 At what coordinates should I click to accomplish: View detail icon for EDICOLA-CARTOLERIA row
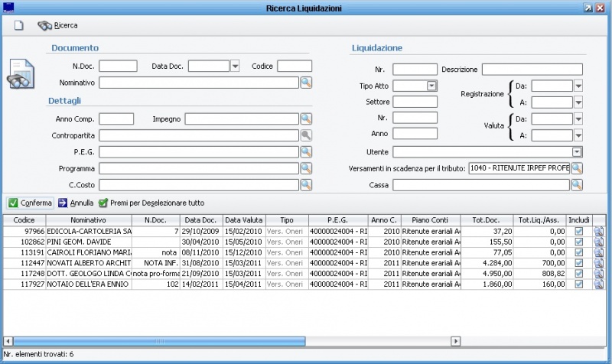click(x=598, y=231)
